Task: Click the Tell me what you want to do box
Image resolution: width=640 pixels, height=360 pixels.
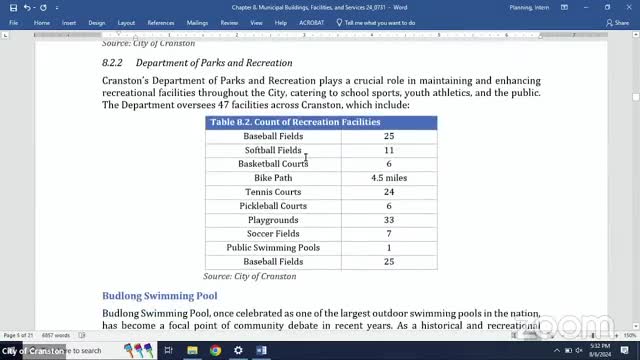Action: tap(376, 23)
